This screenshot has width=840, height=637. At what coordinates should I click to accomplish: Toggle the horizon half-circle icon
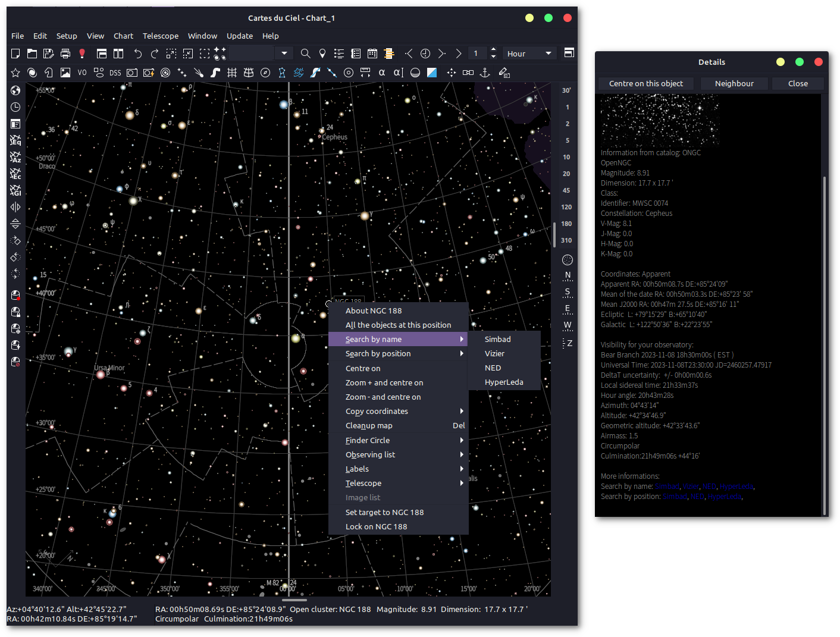click(x=415, y=73)
